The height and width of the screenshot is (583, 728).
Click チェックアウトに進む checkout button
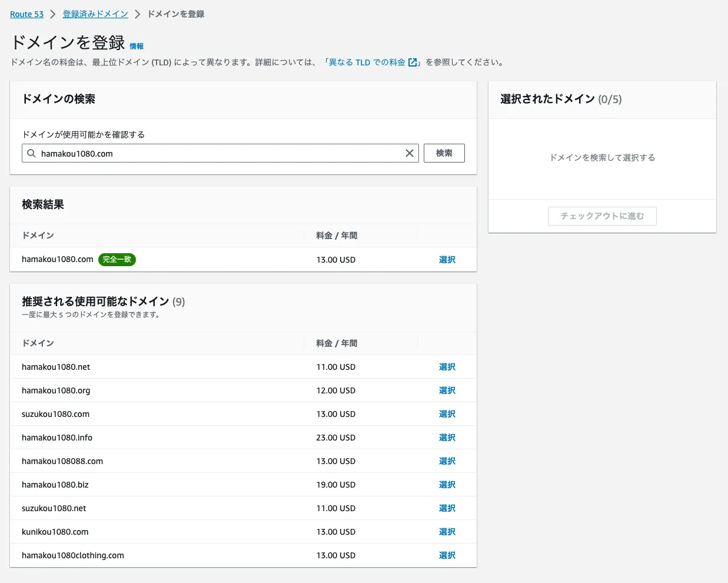coord(601,216)
